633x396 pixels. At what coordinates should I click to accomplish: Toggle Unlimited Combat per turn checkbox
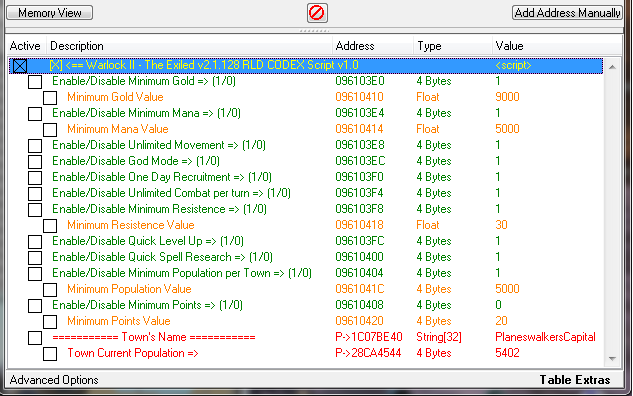pos(35,193)
